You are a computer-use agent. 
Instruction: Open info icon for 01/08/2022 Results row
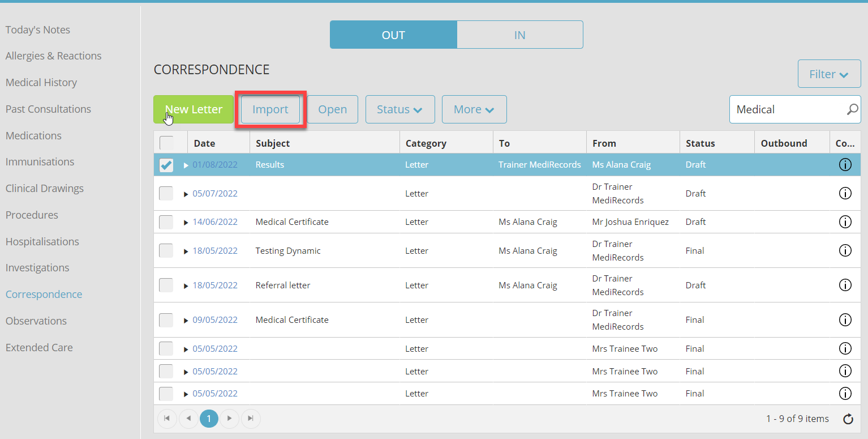[845, 165]
